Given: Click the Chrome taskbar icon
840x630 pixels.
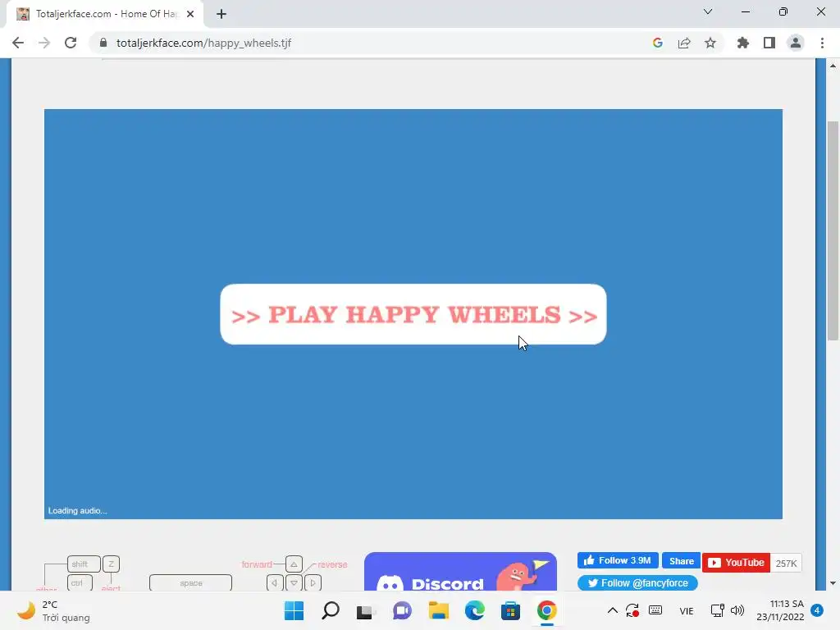Looking at the screenshot, I should (546, 610).
